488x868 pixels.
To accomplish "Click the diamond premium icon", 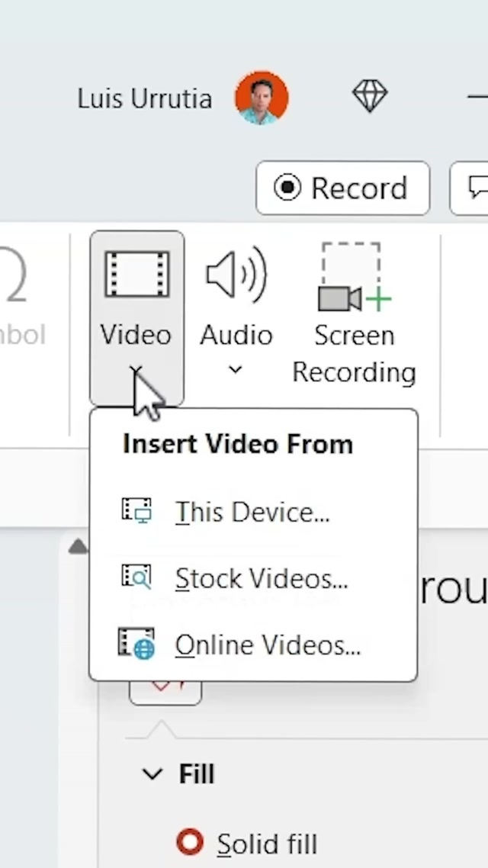I will [370, 97].
